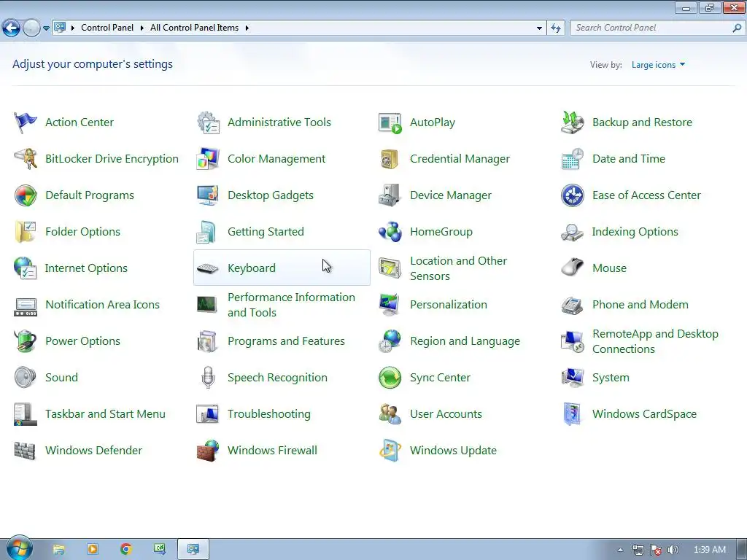Open the Getting Started link
747x560 pixels.
(x=266, y=231)
